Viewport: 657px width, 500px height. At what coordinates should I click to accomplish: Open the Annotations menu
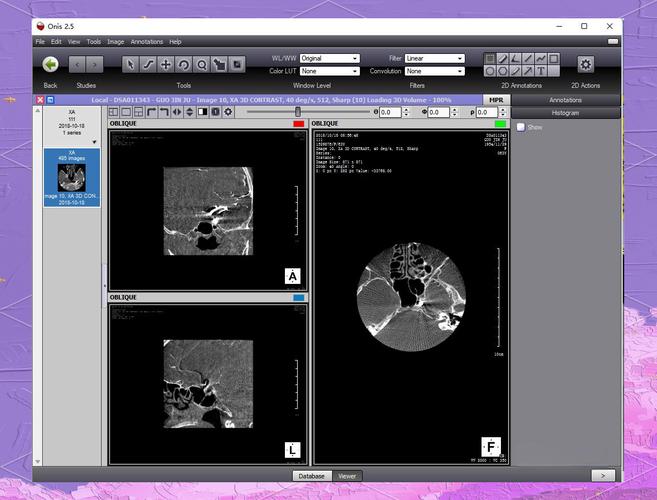147,41
